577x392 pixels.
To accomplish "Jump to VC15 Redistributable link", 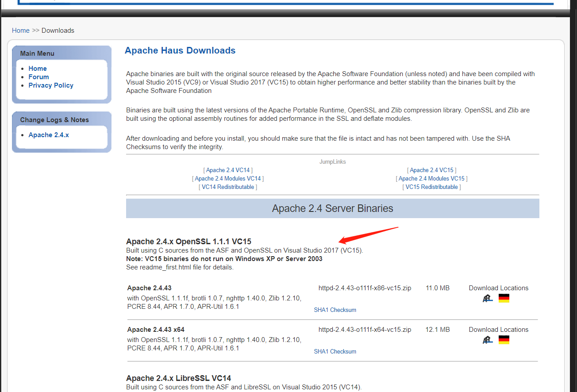I will tap(432, 187).
